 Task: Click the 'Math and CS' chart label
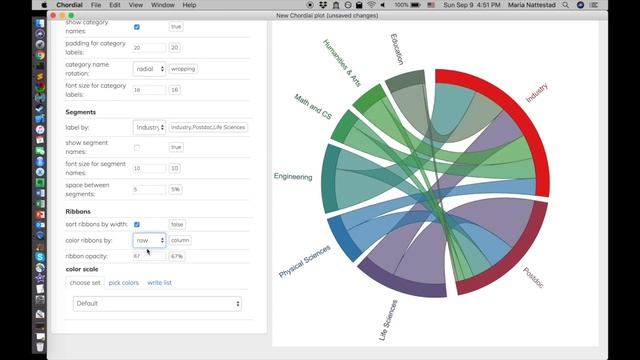(313, 107)
